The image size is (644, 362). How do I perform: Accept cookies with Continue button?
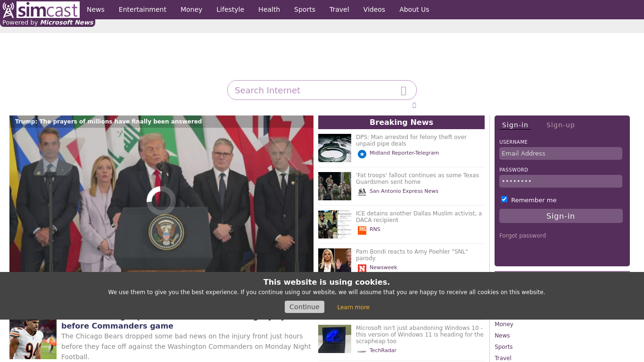[x=304, y=307]
